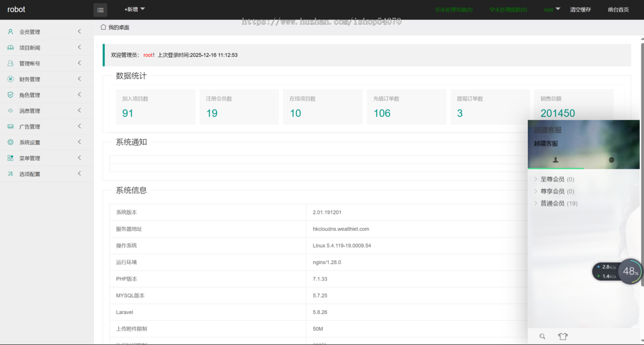Open the root user dropdown
The width and height of the screenshot is (644, 345).
552,10
